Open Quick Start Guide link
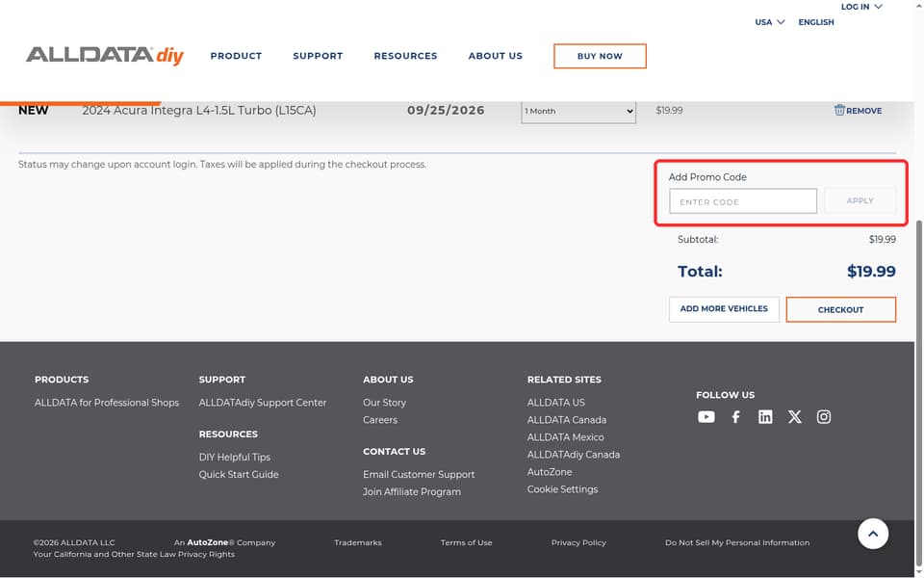The width and height of the screenshot is (924, 578). pyautogui.click(x=239, y=474)
